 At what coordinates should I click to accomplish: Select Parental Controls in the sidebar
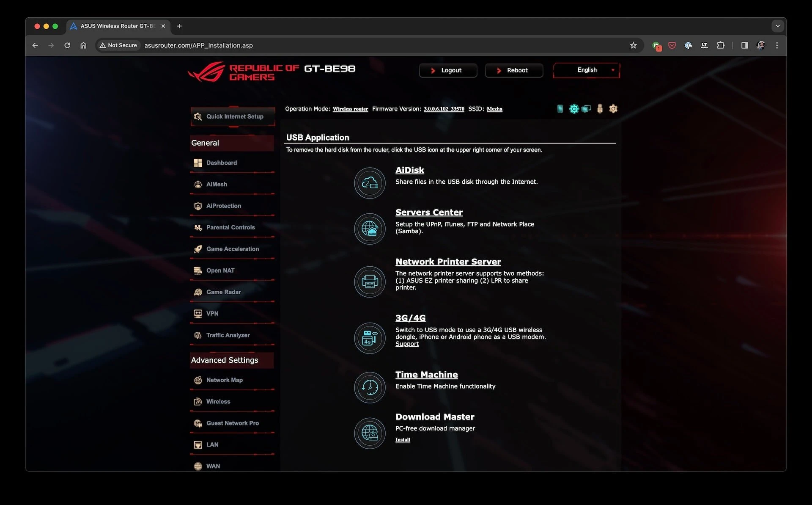coord(232,227)
